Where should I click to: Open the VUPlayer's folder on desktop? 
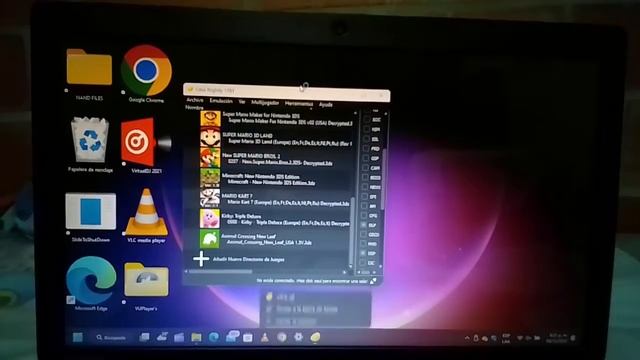tap(146, 280)
